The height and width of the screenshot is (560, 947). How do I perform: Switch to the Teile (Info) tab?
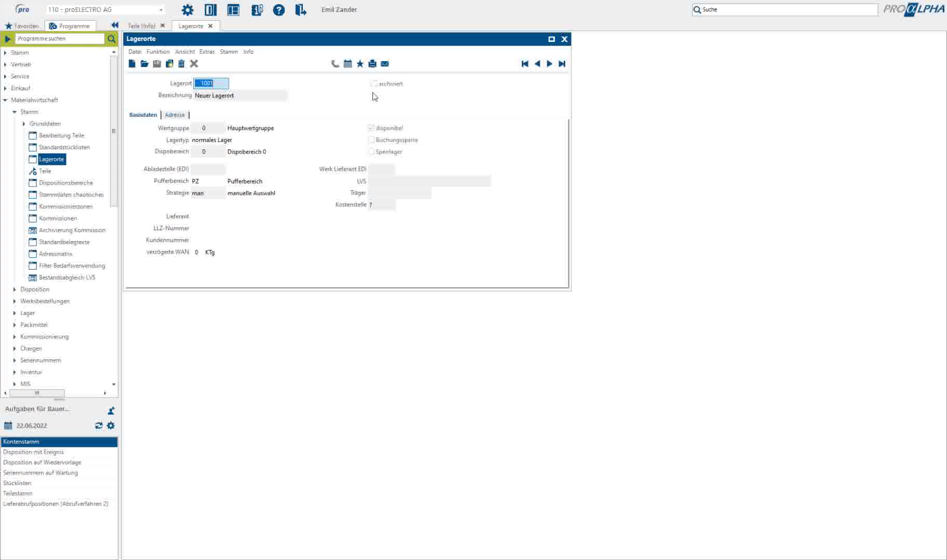[x=142, y=26]
